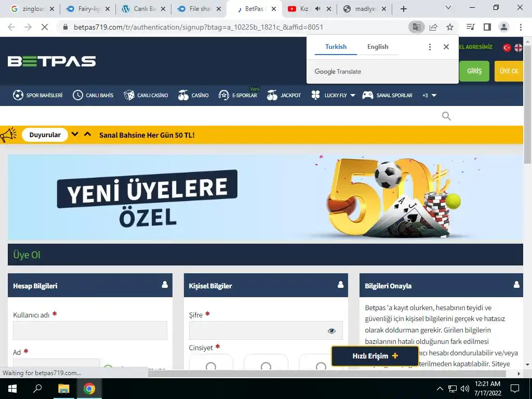The image size is (532, 399).
Task: Click the Yeni Üyelere Özel promo banner
Action: pyautogui.click(x=265, y=197)
